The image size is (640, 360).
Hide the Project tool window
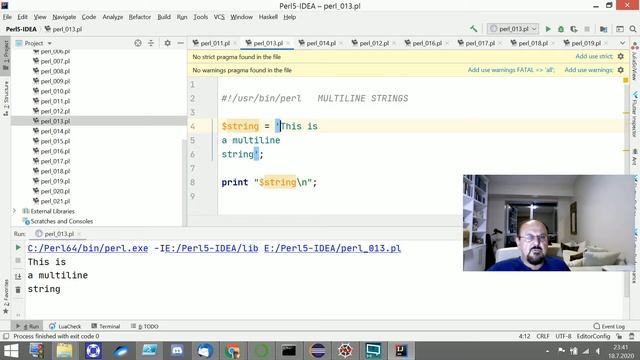(x=180, y=43)
